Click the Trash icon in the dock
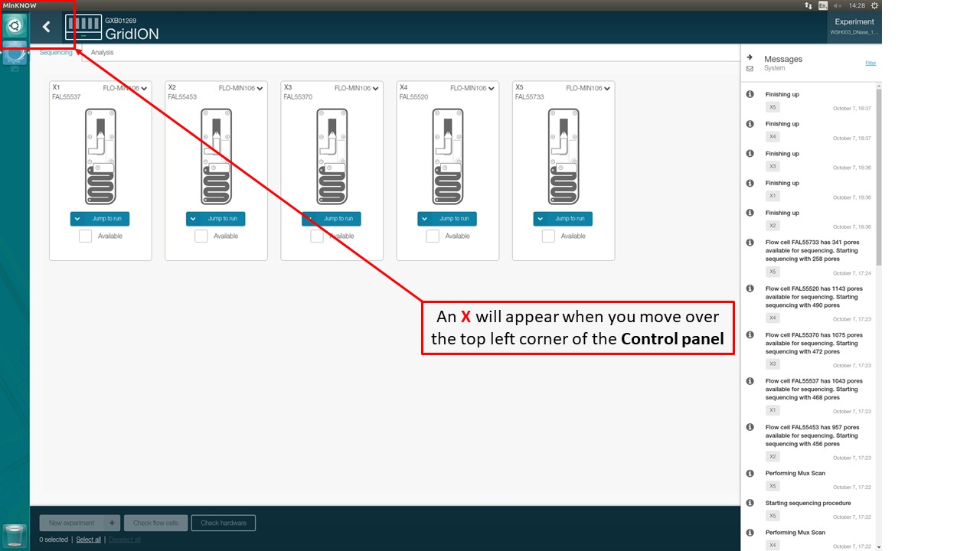The width and height of the screenshot is (980, 551). [15, 536]
